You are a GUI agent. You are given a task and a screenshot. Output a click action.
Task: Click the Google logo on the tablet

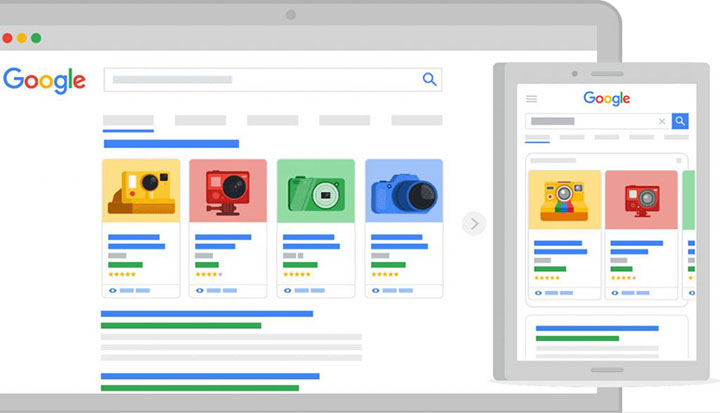click(607, 98)
